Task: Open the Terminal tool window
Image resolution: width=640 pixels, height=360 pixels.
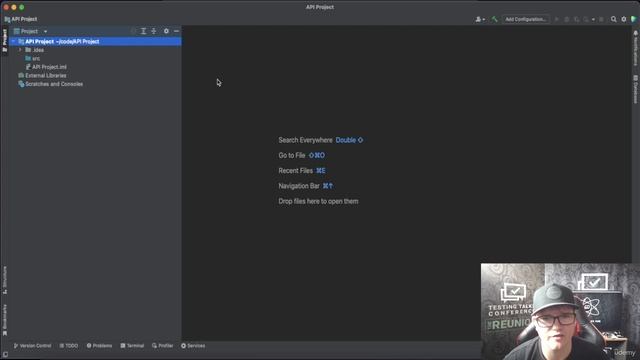Action: pyautogui.click(x=132, y=346)
